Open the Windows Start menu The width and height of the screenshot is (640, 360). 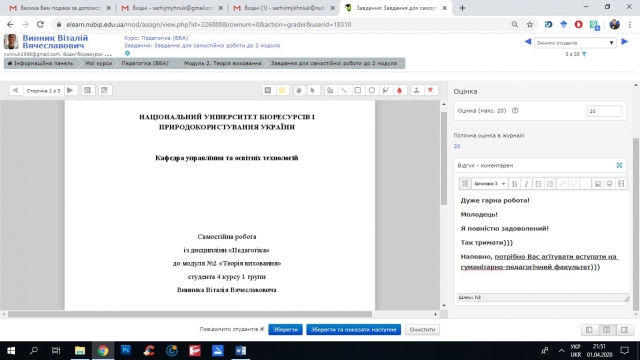(x=11, y=350)
